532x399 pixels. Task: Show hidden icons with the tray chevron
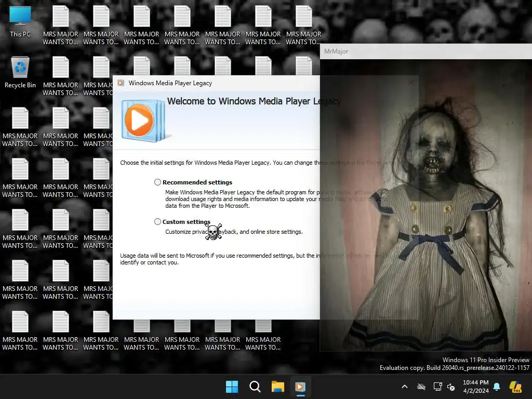[x=404, y=387]
